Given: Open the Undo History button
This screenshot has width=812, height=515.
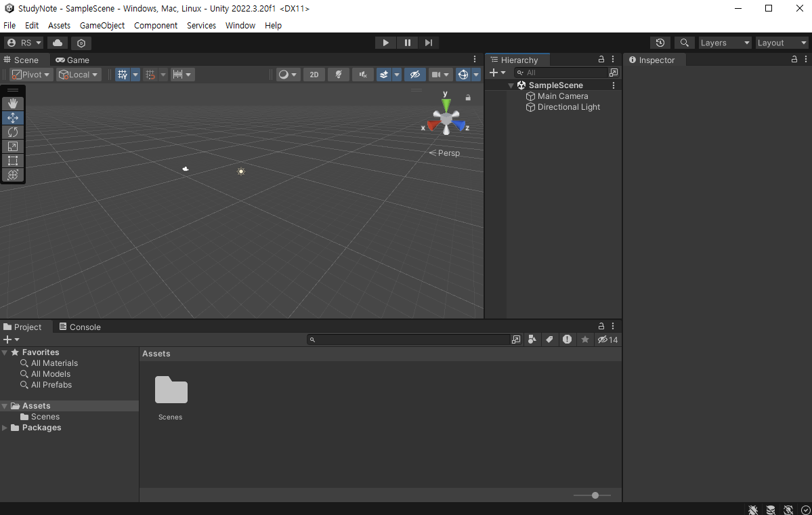Looking at the screenshot, I should pos(660,43).
